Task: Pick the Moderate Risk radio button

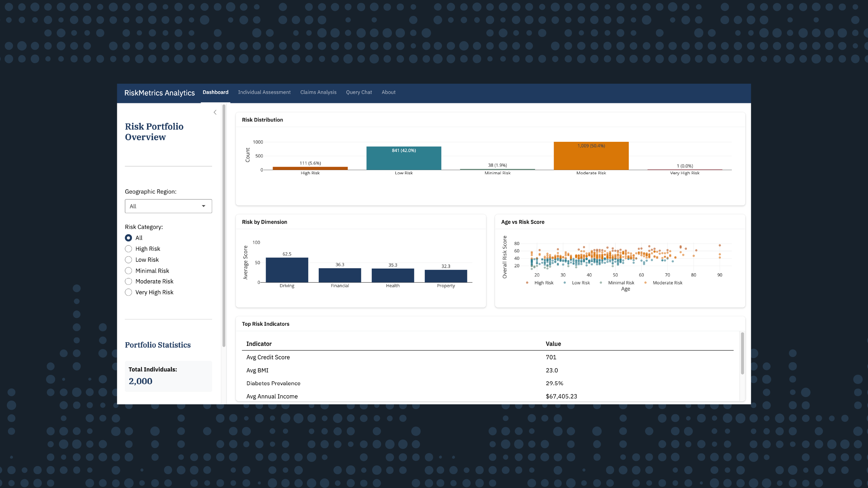Action: tap(128, 281)
